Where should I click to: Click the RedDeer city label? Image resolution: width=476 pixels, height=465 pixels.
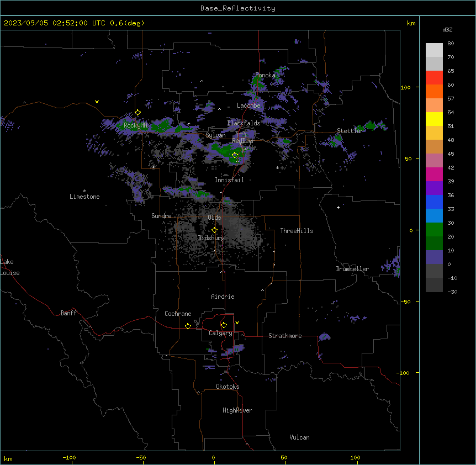(243, 141)
